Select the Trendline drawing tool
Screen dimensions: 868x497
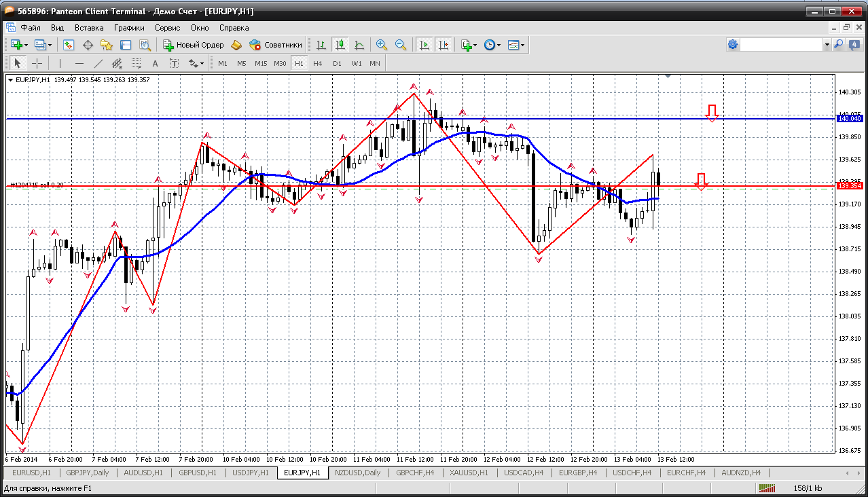pyautogui.click(x=98, y=63)
